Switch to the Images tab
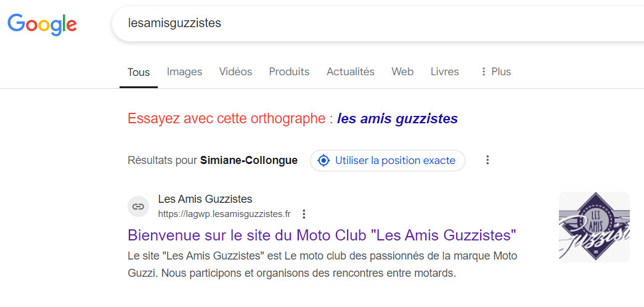This screenshot has width=644, height=307. pos(184,72)
